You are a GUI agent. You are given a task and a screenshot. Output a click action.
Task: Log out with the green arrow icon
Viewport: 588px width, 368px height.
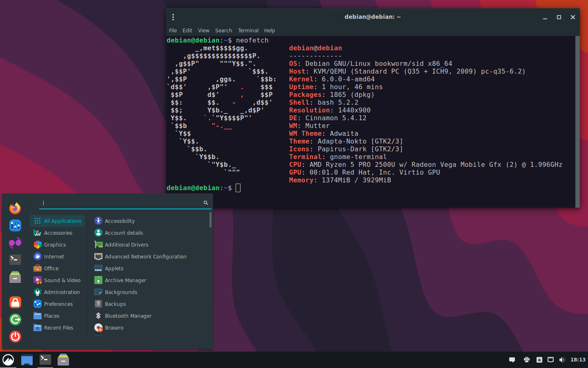click(x=15, y=319)
